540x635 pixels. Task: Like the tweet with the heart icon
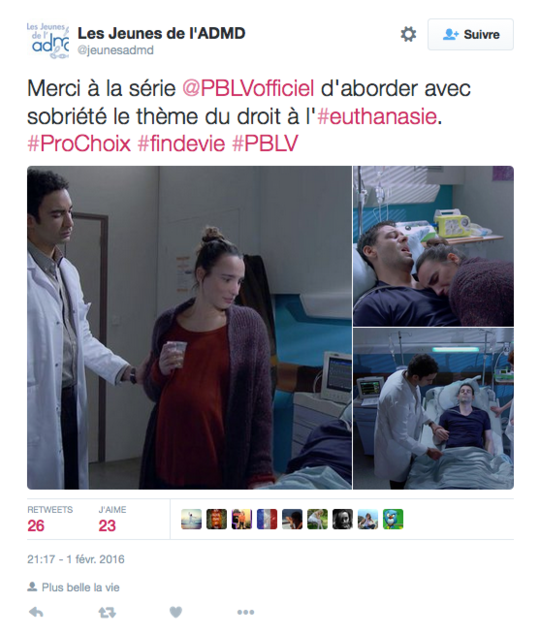pyautogui.click(x=175, y=612)
